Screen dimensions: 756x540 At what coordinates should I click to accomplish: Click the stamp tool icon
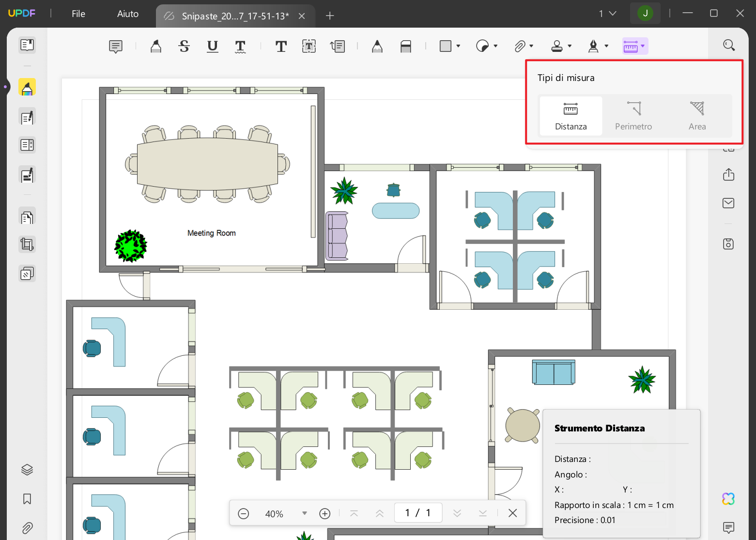(x=557, y=46)
